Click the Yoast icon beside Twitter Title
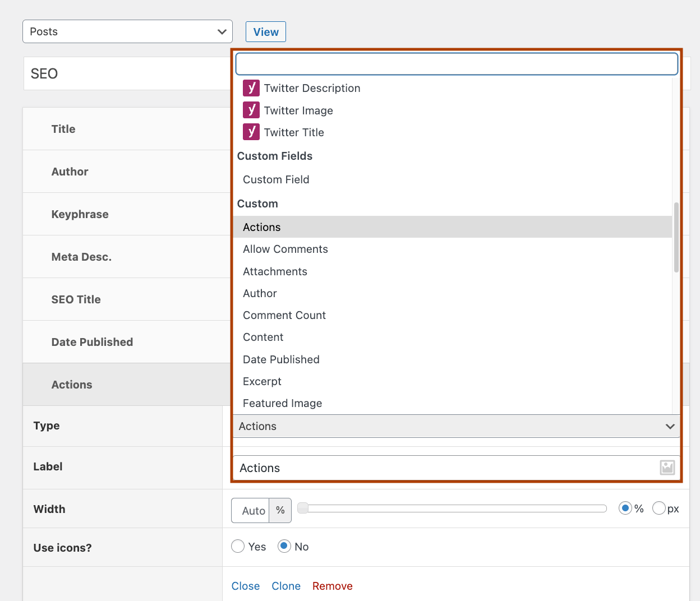The image size is (700, 601). pyautogui.click(x=251, y=132)
